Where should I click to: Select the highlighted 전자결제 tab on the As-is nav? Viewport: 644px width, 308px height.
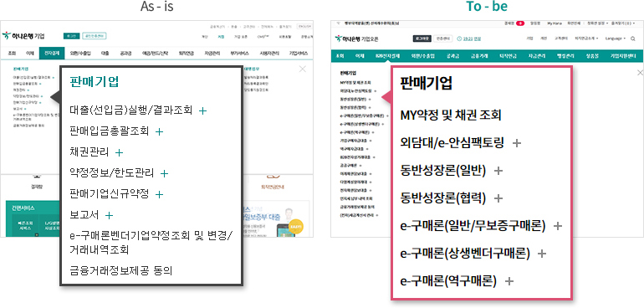[x=52, y=53]
